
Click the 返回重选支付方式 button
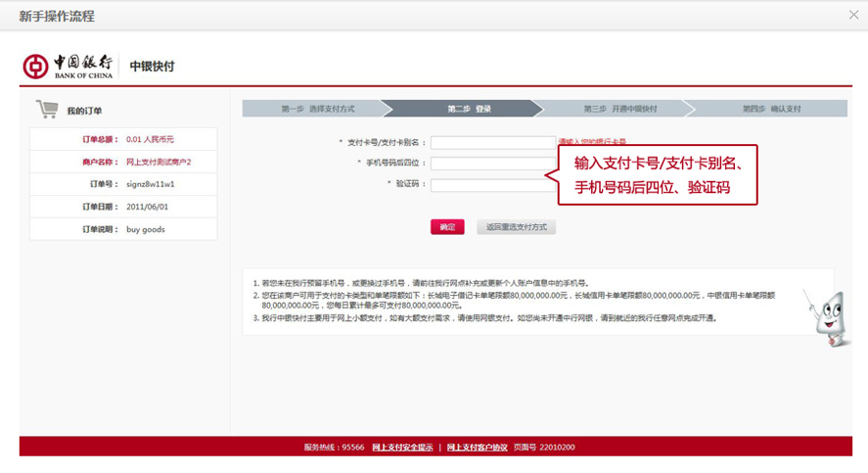(x=517, y=226)
